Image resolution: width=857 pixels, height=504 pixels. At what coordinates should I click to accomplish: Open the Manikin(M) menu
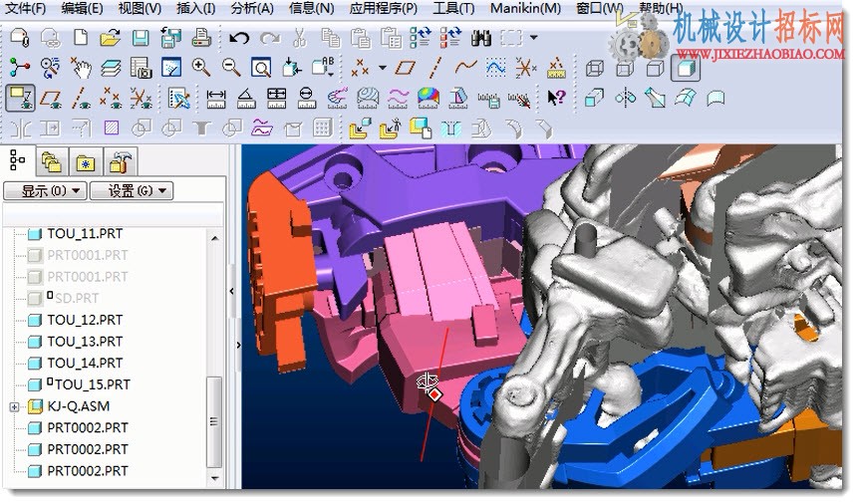525,8
